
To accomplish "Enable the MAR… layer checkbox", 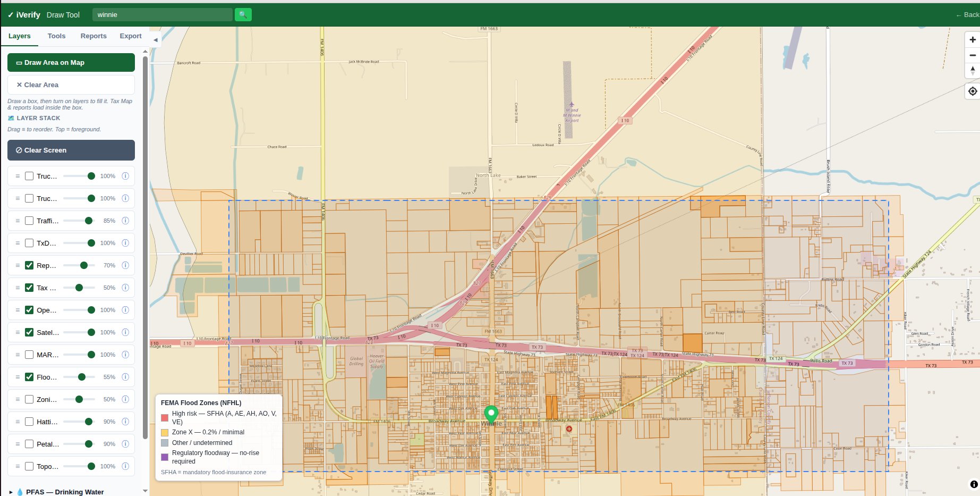I will point(29,355).
